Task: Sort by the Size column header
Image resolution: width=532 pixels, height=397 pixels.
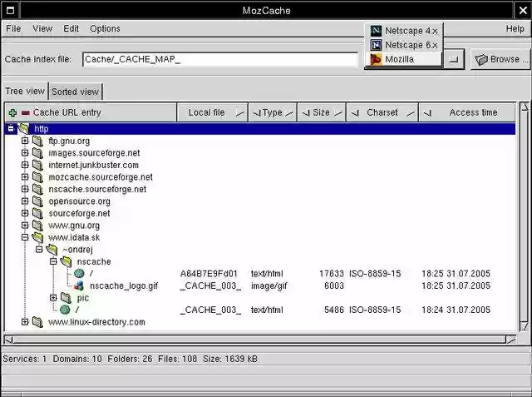Action: [x=322, y=112]
